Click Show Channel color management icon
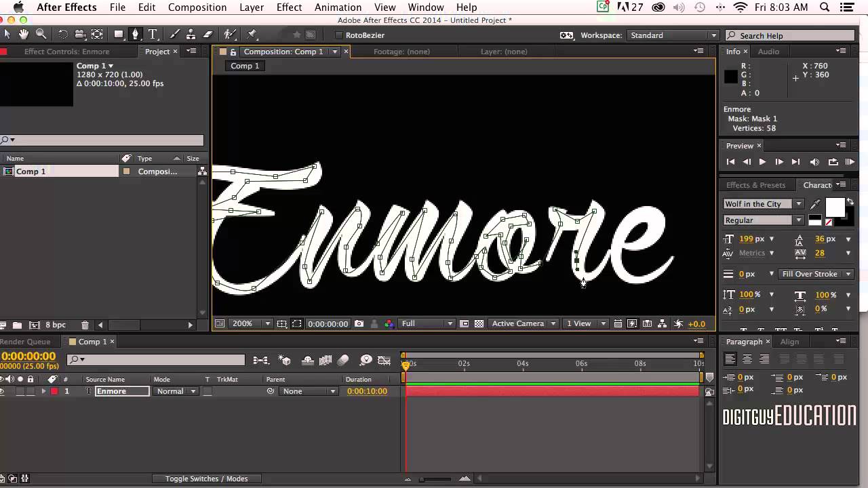The height and width of the screenshot is (488, 868). point(389,324)
